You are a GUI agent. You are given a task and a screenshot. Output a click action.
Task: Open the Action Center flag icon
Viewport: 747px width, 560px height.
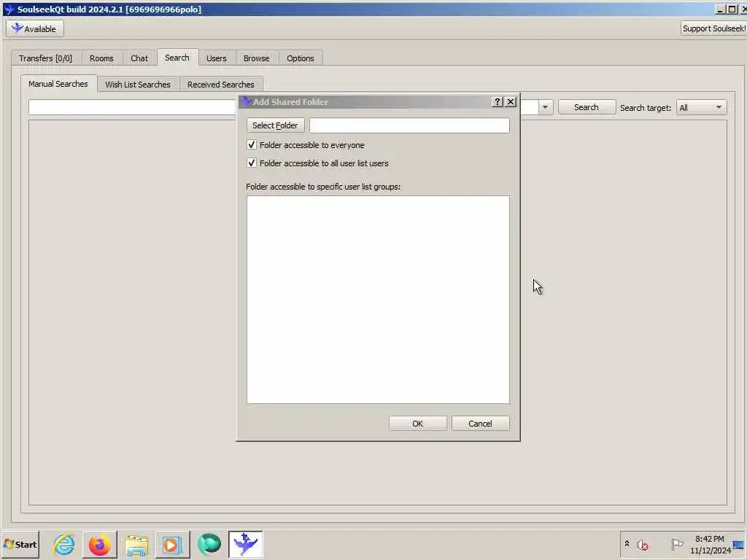pos(676,544)
